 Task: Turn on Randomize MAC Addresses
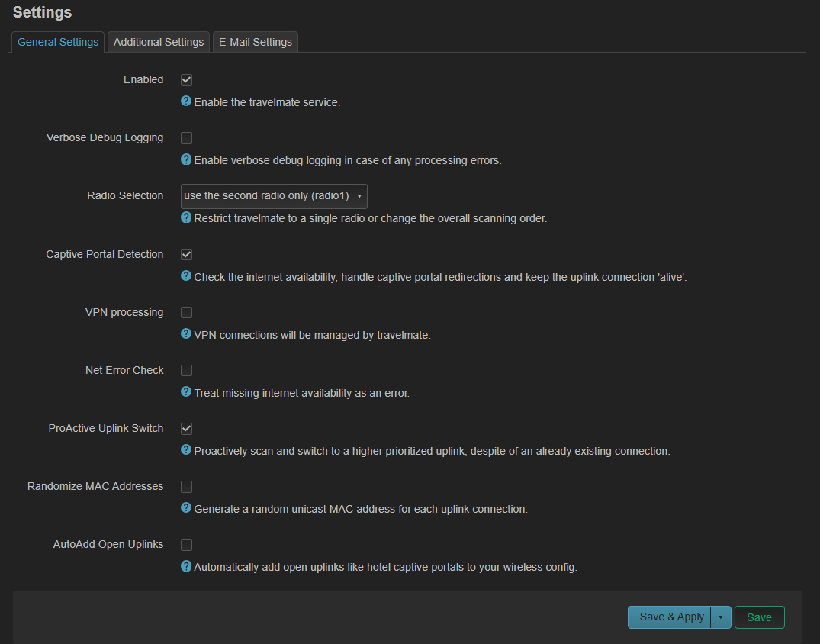click(x=186, y=487)
